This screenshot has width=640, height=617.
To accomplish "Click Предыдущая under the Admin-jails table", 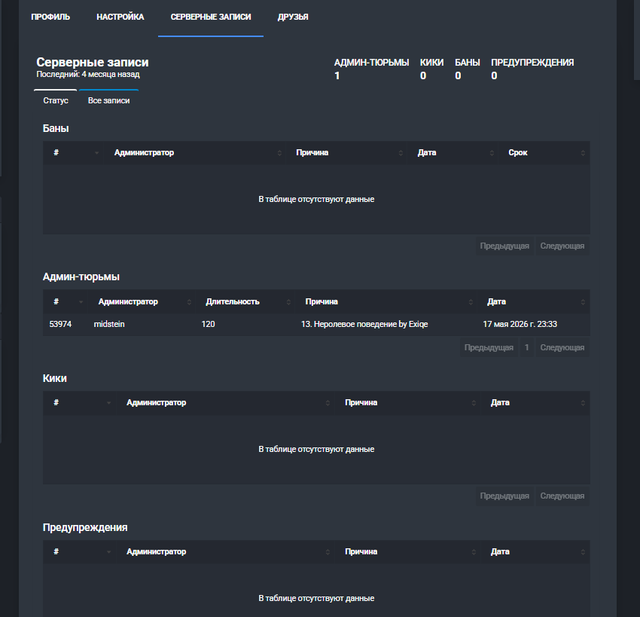I will [489, 348].
